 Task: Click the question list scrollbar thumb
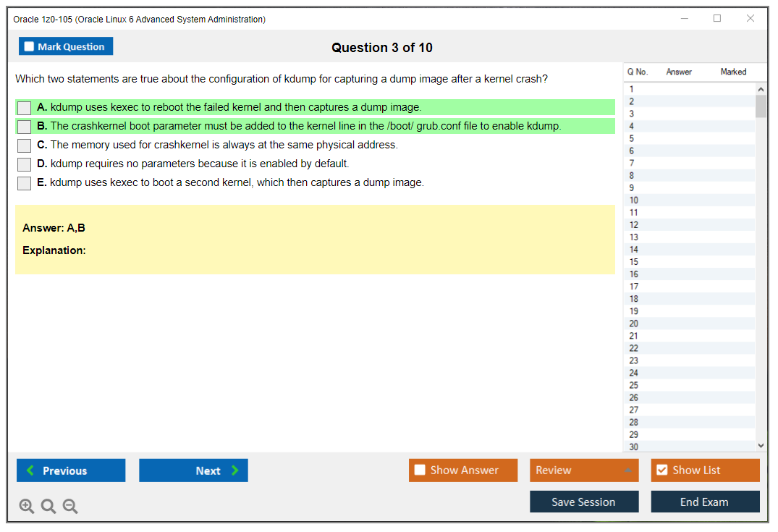coord(761,105)
